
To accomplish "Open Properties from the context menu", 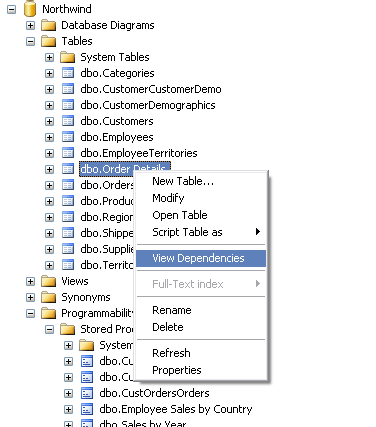I will 201,370.
